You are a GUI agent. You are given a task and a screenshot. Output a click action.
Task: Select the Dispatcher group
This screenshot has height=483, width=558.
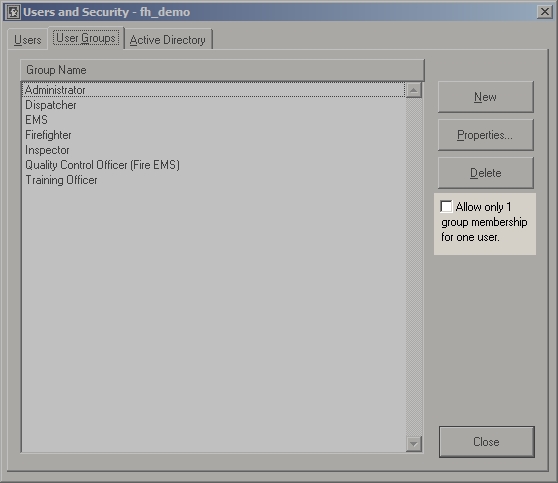pos(213,105)
